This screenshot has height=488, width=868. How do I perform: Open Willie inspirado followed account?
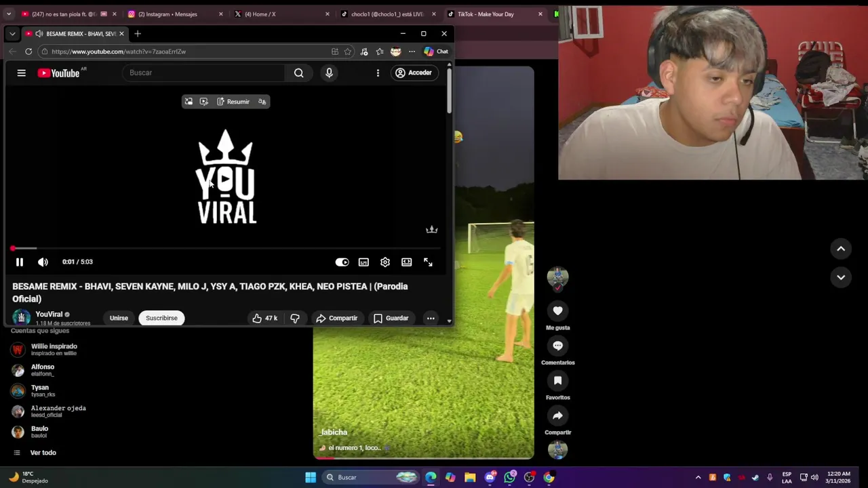(45, 349)
